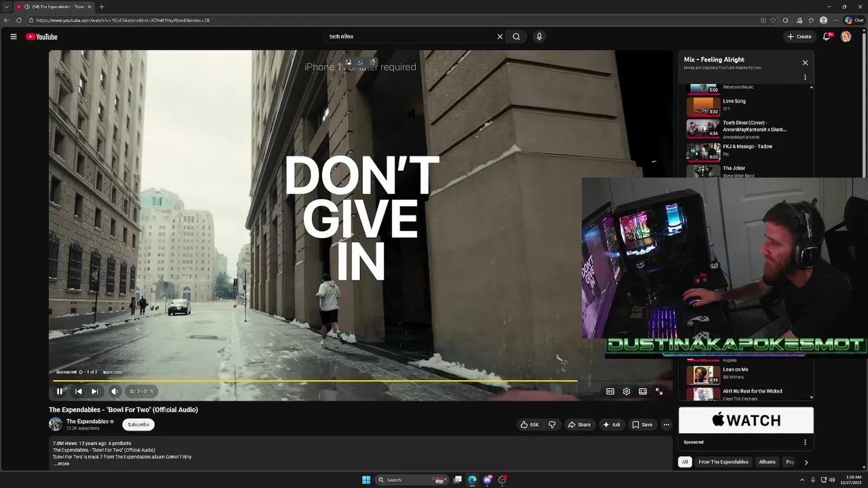Select the Albums filter chip
The width and height of the screenshot is (868, 488).
767,462
